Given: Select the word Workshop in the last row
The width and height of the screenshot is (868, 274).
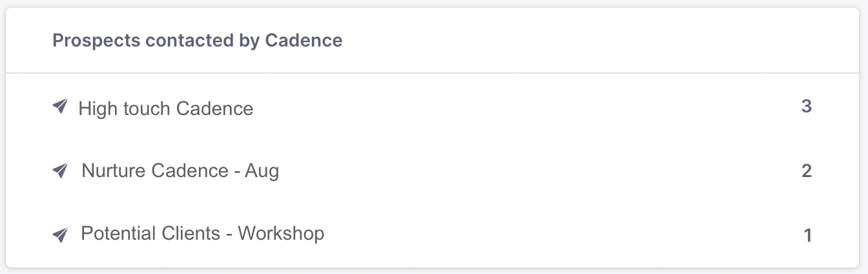Looking at the screenshot, I should pos(281,233).
